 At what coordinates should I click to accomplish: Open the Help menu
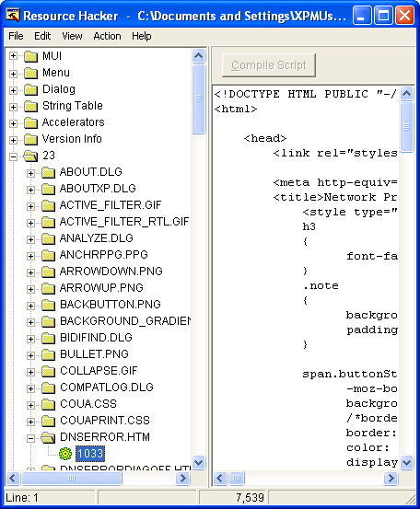click(x=142, y=36)
